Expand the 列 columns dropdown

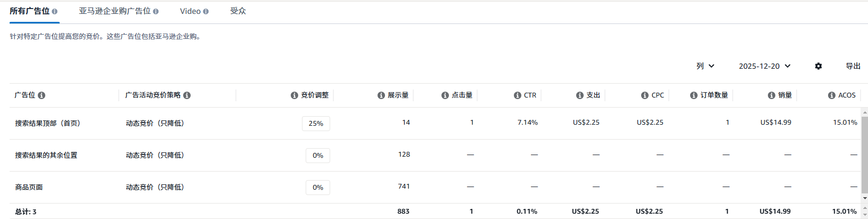(x=705, y=66)
